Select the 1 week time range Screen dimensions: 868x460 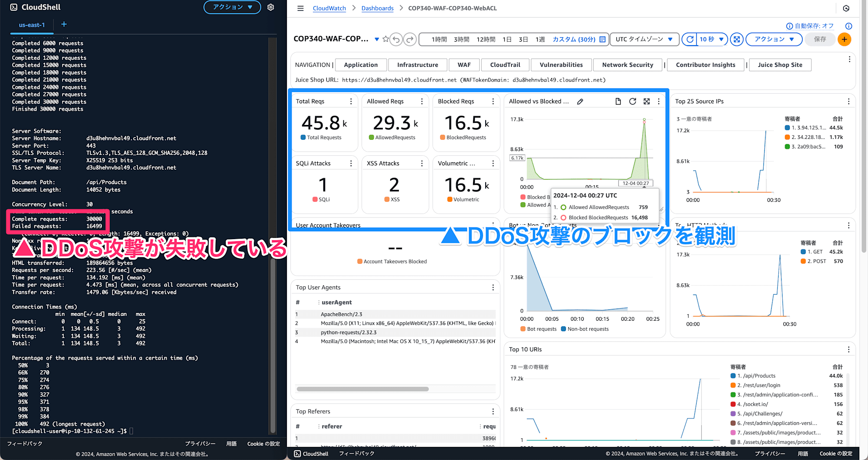click(x=540, y=39)
